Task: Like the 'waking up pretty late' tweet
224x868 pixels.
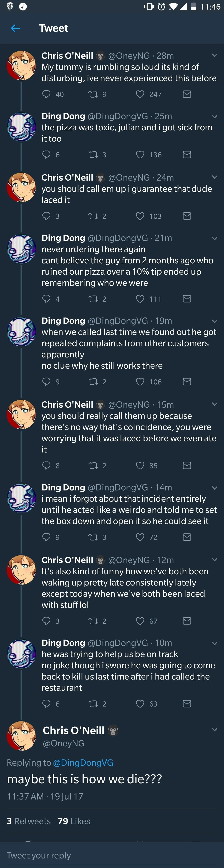Action: point(140,621)
